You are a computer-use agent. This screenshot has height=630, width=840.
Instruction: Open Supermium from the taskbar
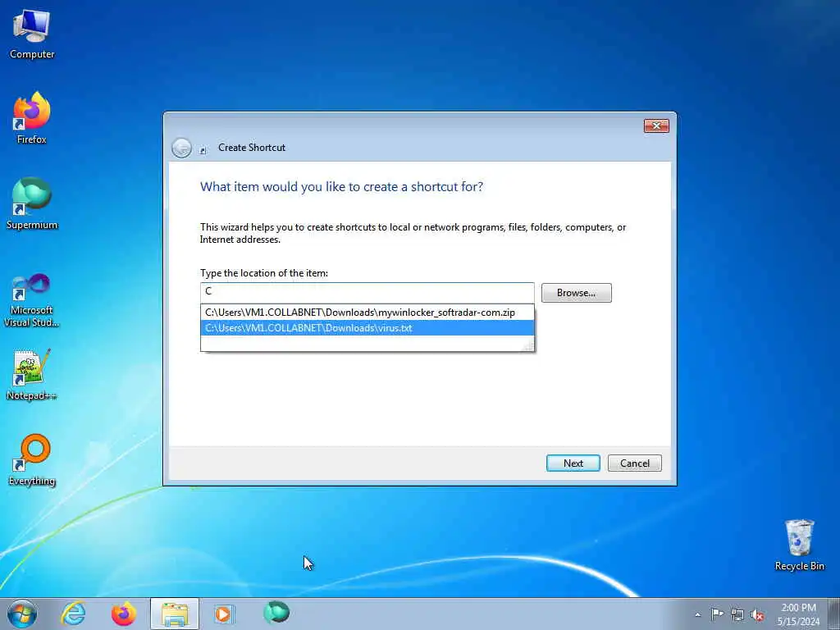click(x=276, y=613)
